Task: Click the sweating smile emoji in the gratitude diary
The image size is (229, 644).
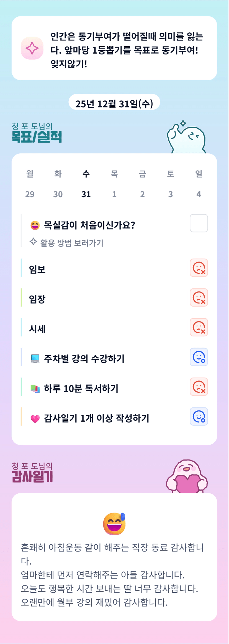Action: click(114, 524)
